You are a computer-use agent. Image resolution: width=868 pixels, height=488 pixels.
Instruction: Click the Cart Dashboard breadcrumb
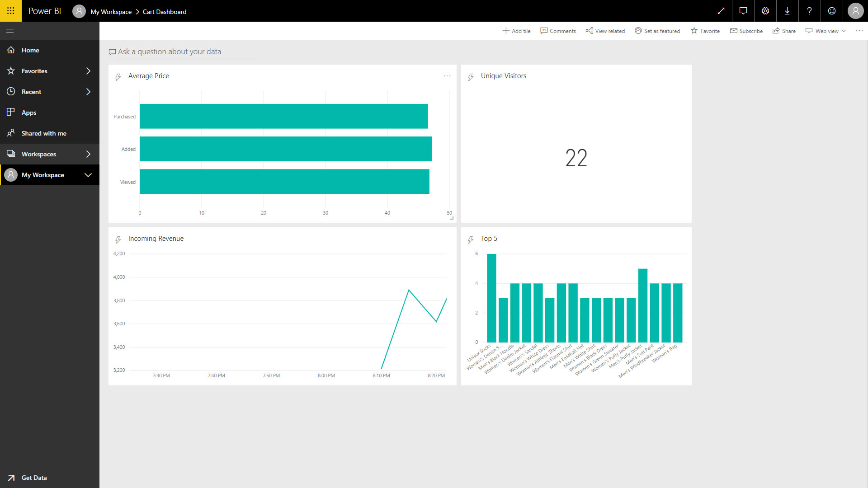click(165, 12)
